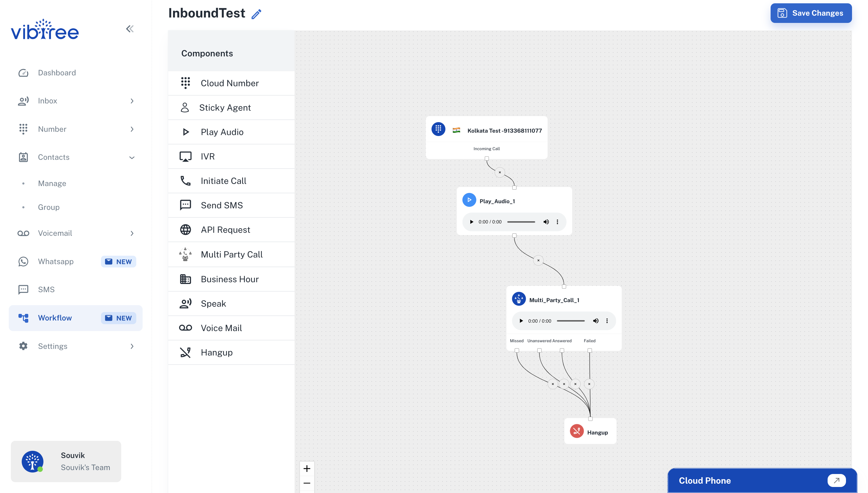Click the red Hangup node icon on canvas
Image resolution: width=868 pixels, height=493 pixels.
pos(576,431)
